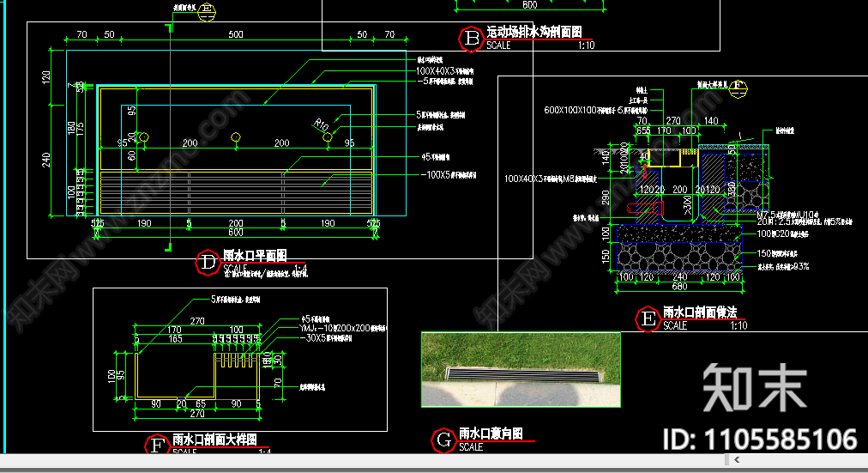Screen dimensions: 868x473
Task: Select the title 雨水口意向图
Action: tap(491, 434)
